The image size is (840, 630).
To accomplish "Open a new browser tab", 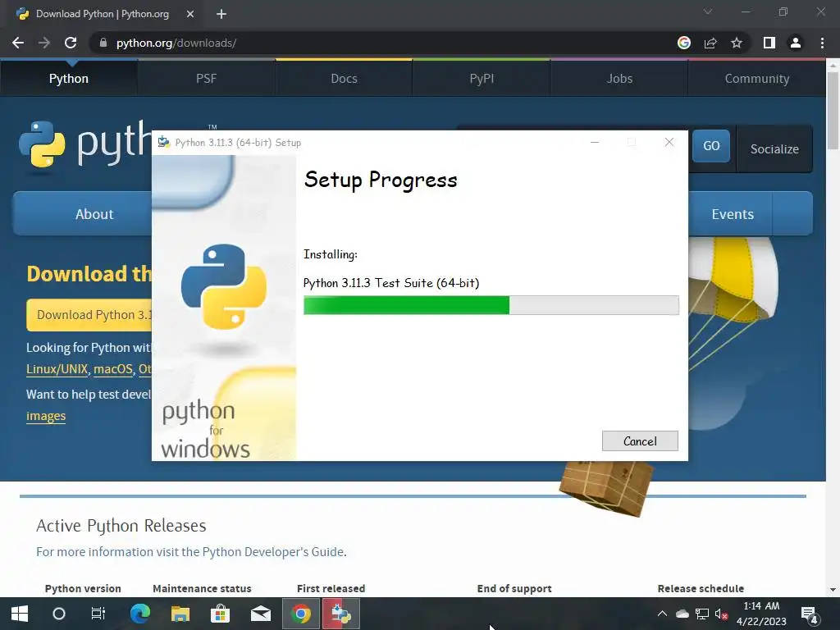I will click(x=221, y=14).
